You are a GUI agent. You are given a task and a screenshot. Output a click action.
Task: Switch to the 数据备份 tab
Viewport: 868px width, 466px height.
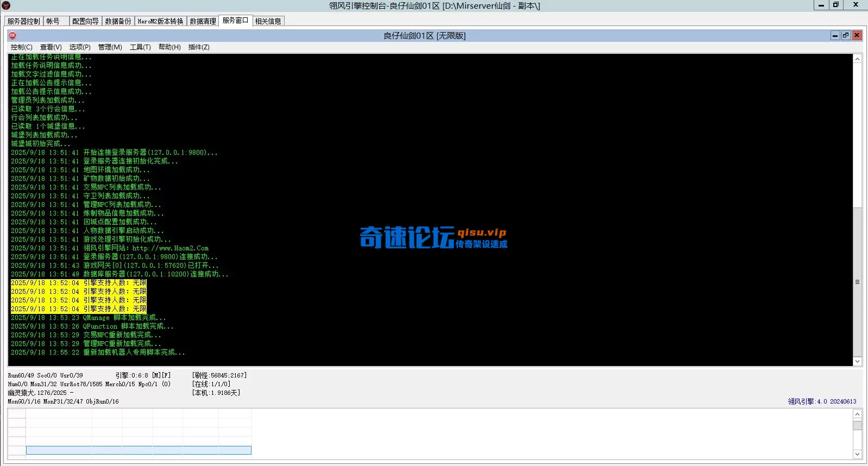coord(118,21)
